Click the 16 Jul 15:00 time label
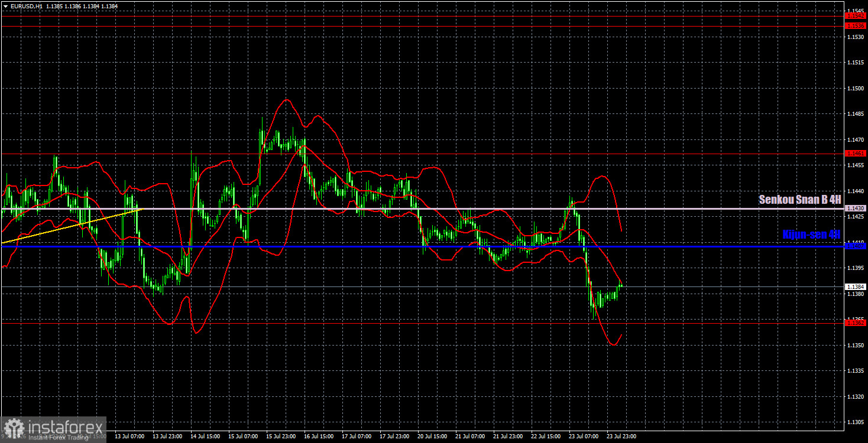 tap(319, 437)
